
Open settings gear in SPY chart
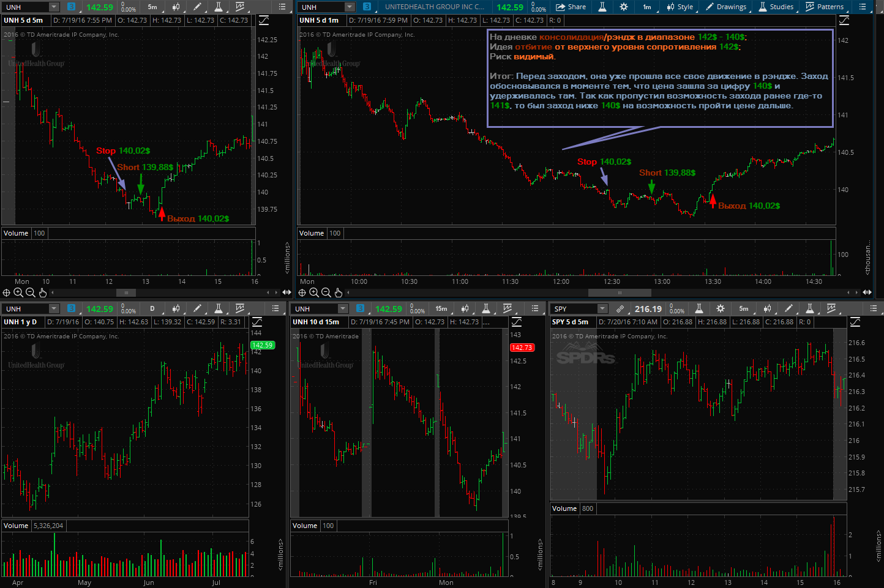tap(721, 308)
